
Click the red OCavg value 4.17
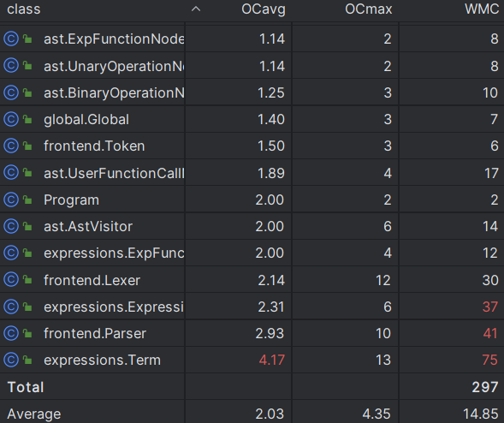tap(272, 360)
